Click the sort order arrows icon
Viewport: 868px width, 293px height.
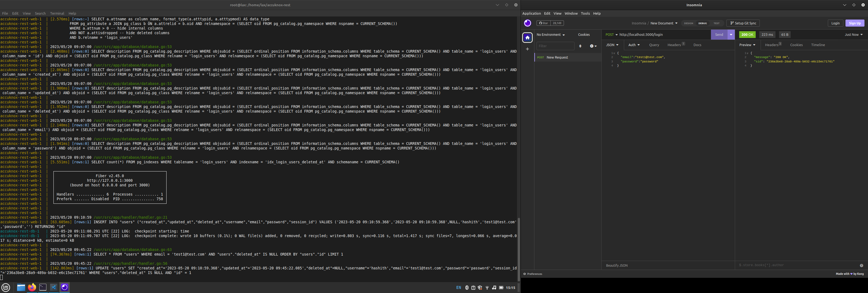[580, 46]
